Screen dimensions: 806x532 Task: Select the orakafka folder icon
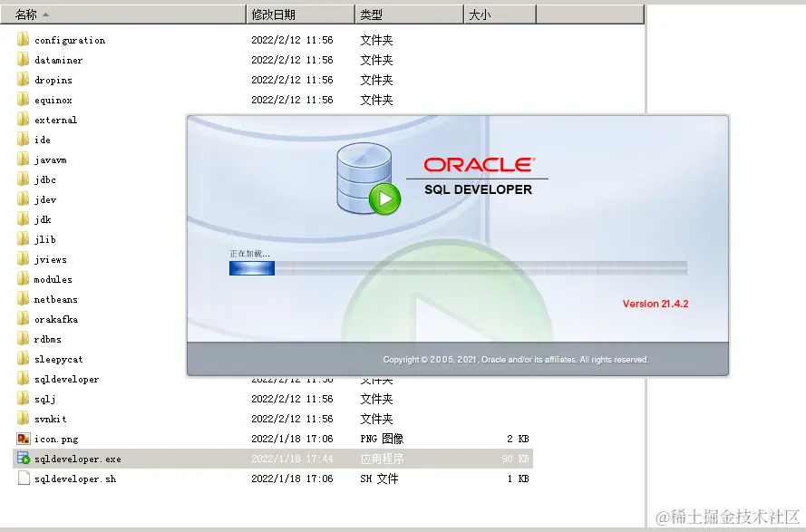click(x=24, y=319)
